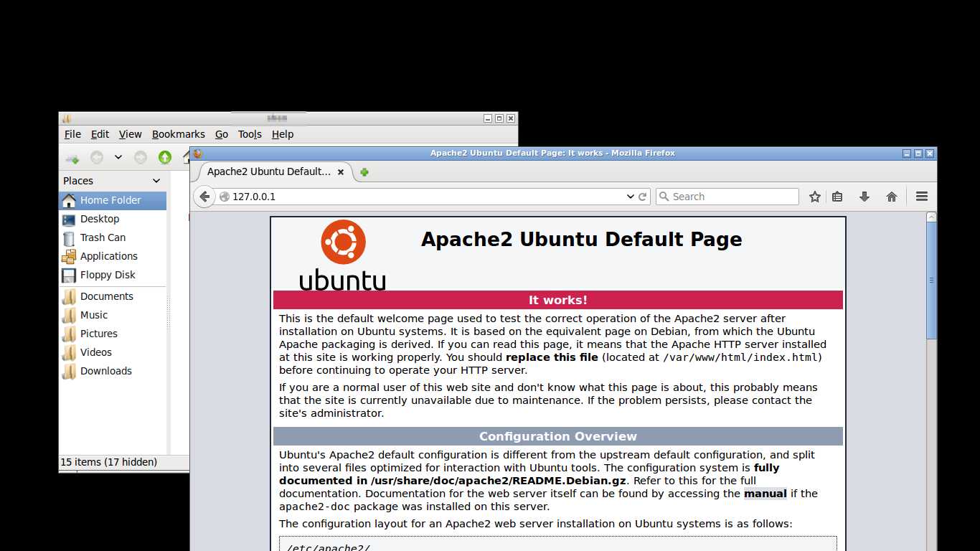Screen dimensions: 980x551
Task: Maximize the file manager window
Action: [x=499, y=118]
